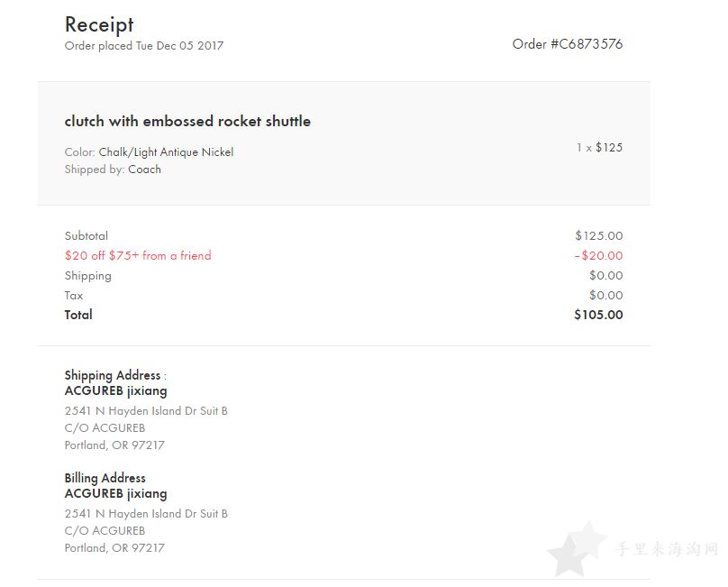Click the Shipping cost label

tap(88, 276)
